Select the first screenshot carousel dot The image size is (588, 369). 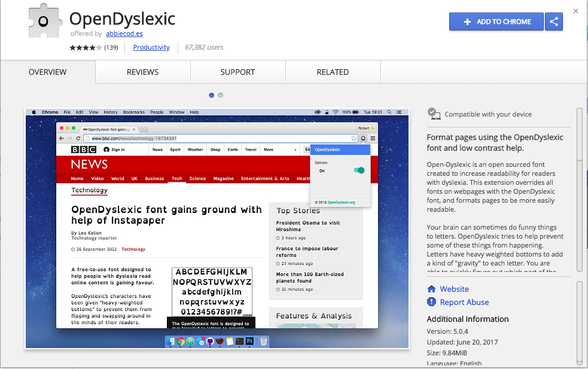point(212,95)
